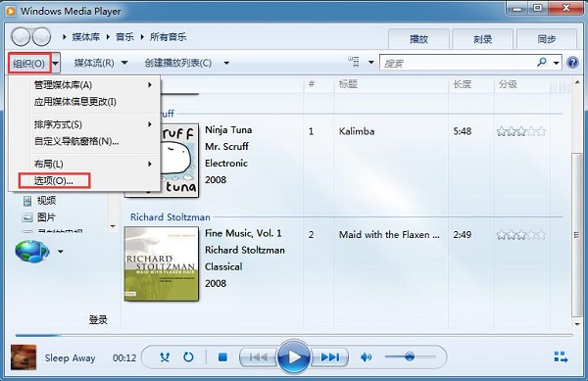This screenshot has width=588, height=381.
Task: Start playback with the large play button
Action: 294,357
